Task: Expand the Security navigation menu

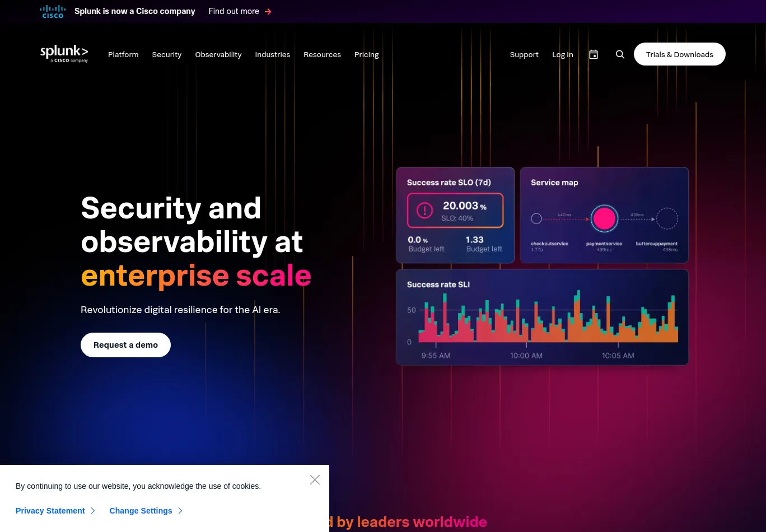Action: click(167, 54)
